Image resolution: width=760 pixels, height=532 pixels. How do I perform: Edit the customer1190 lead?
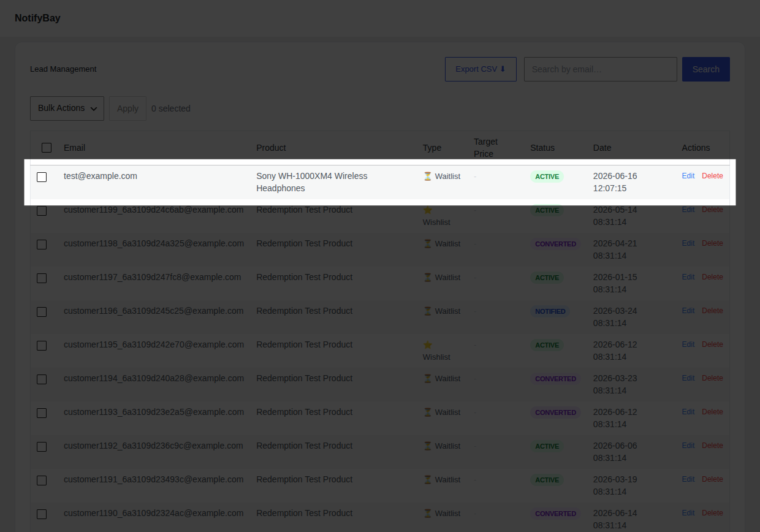pyautogui.click(x=688, y=513)
